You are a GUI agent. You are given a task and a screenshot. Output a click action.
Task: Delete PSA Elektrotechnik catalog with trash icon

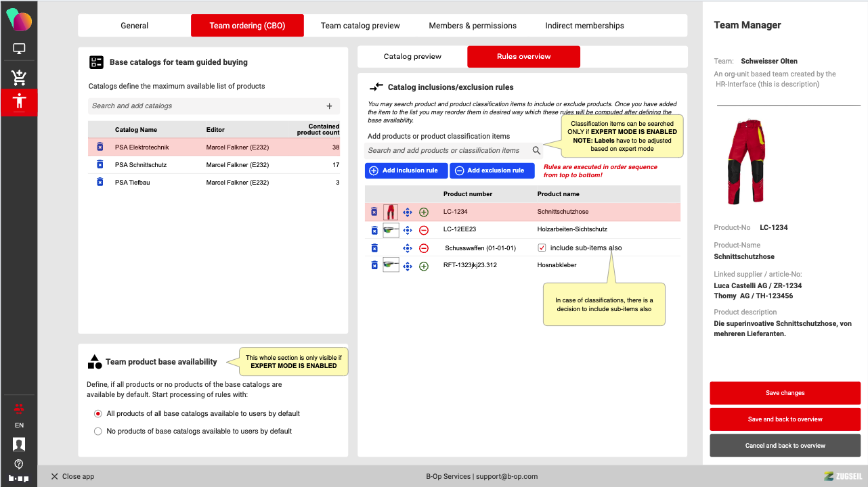(100, 147)
